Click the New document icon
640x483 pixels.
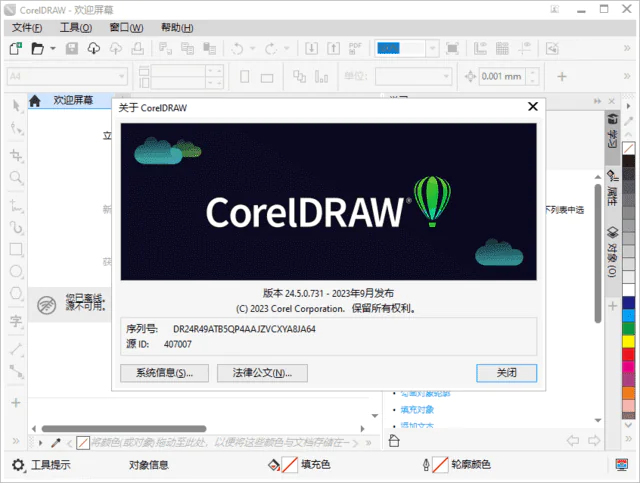pyautogui.click(x=16, y=49)
